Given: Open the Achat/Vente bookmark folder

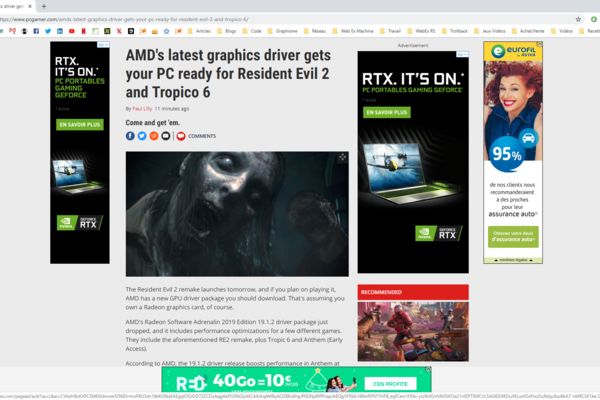Looking at the screenshot, I should [x=528, y=31].
